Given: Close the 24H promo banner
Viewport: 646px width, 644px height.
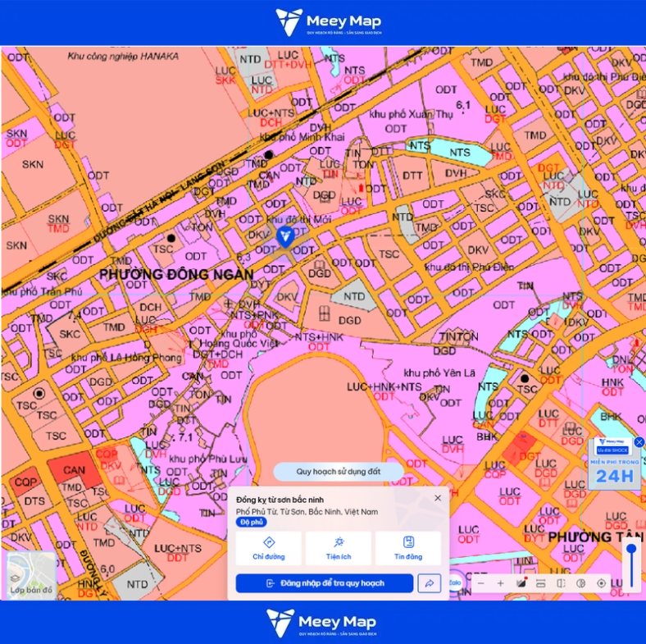Looking at the screenshot, I should tap(639, 442).
